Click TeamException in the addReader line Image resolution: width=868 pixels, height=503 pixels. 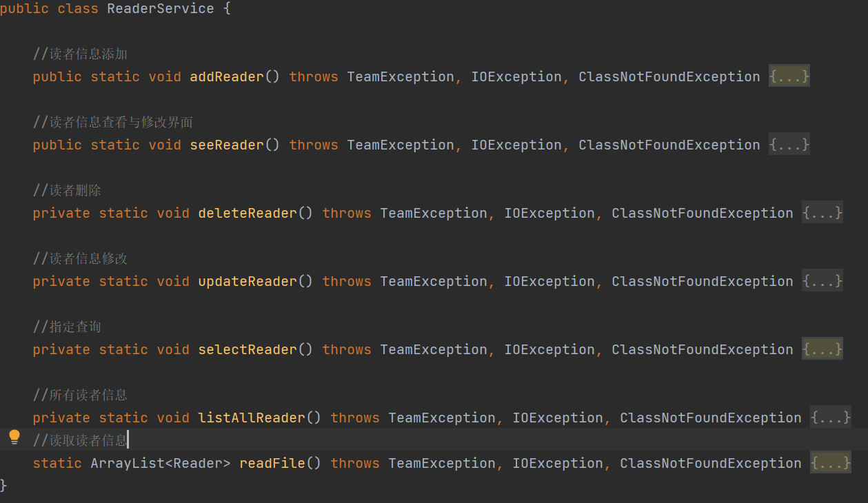[x=401, y=76]
